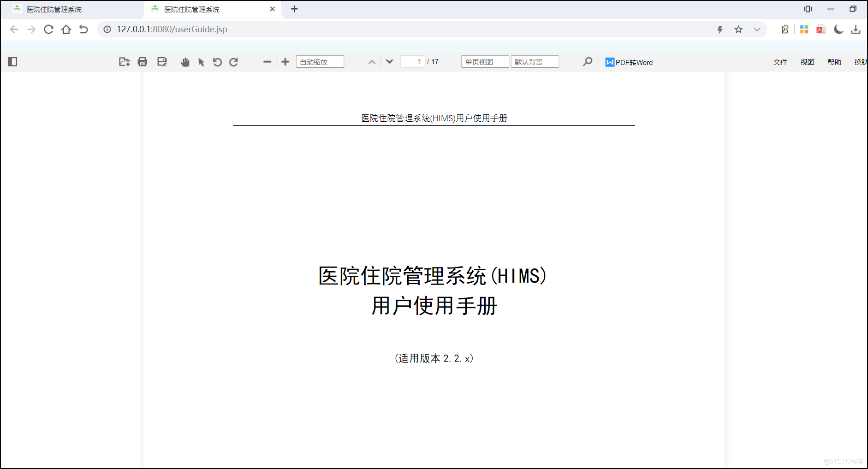868x469 pixels.
Task: Open the 默认背景 background dropdown
Action: 535,61
